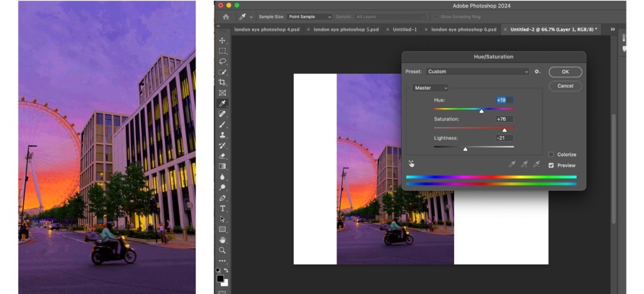The width and height of the screenshot is (644, 294).
Task: Select the Spot Healing Brush tool
Action: click(222, 114)
